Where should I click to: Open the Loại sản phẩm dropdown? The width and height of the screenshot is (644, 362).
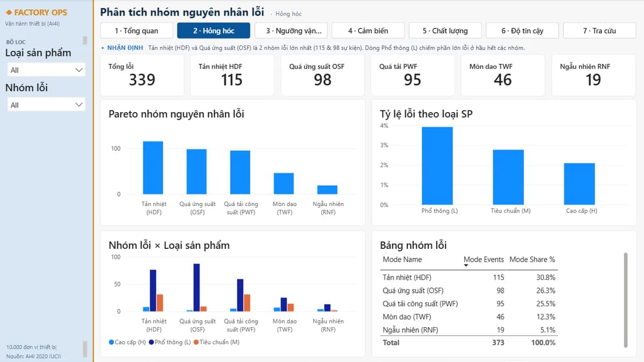46,70
